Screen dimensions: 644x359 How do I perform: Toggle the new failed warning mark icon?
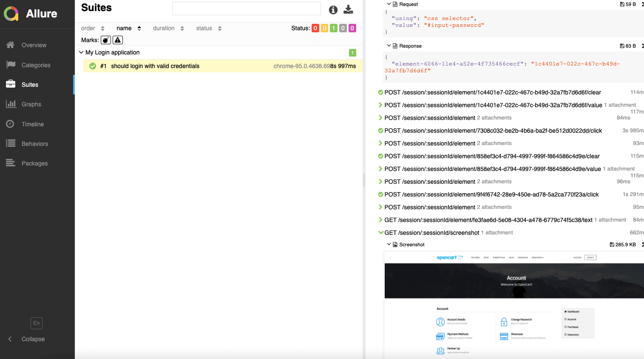[x=118, y=40]
